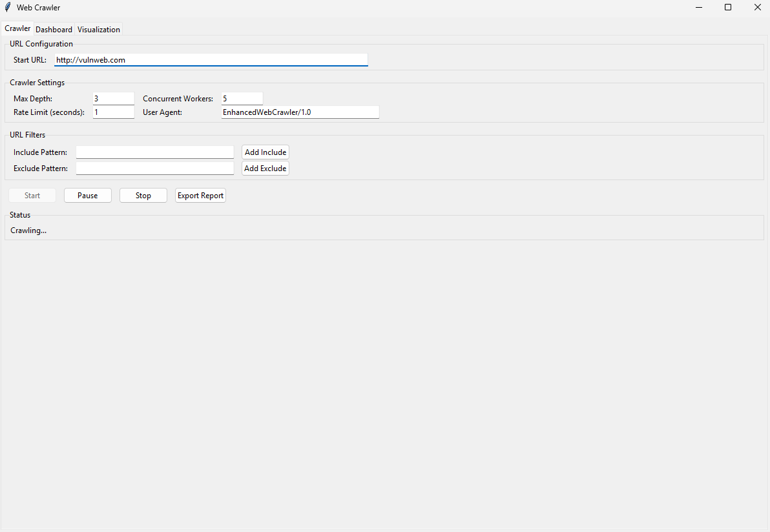Click the Include Pattern input
The width and height of the screenshot is (770, 532).
click(154, 152)
